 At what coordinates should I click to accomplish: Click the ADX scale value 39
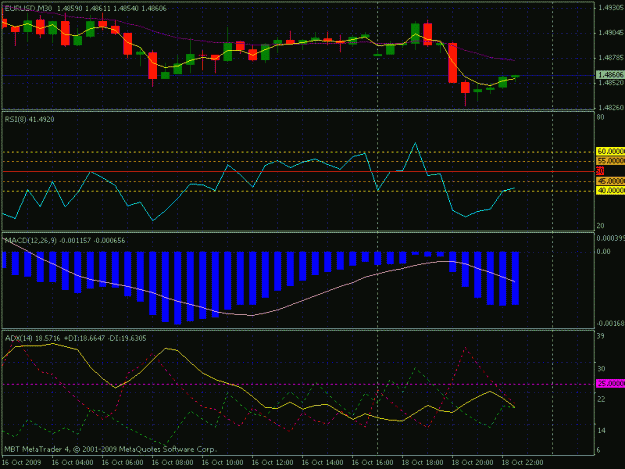600,336
